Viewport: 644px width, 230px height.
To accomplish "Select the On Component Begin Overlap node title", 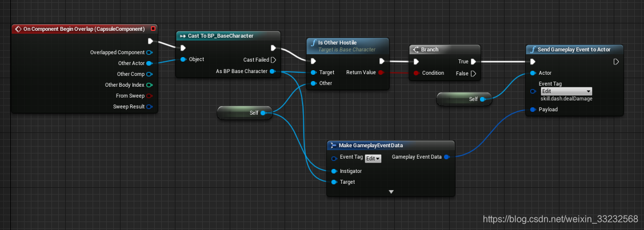I will (x=83, y=29).
